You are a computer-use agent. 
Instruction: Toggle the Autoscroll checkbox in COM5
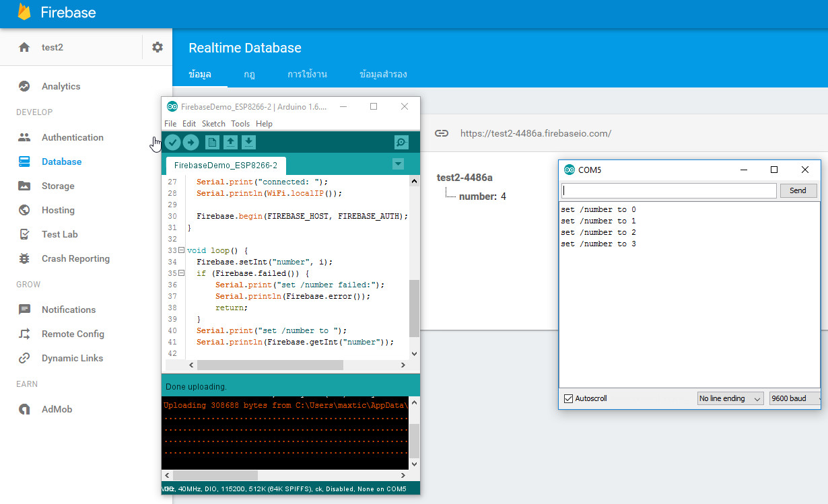(x=569, y=398)
